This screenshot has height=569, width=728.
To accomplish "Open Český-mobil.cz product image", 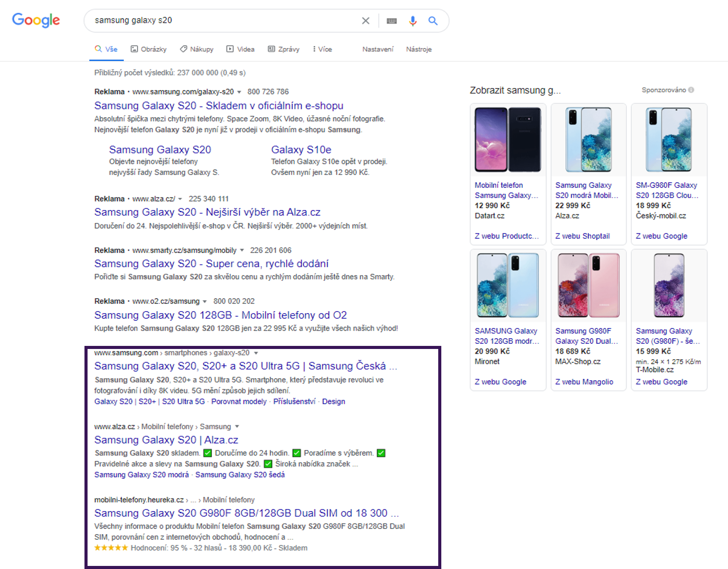I will (669, 140).
